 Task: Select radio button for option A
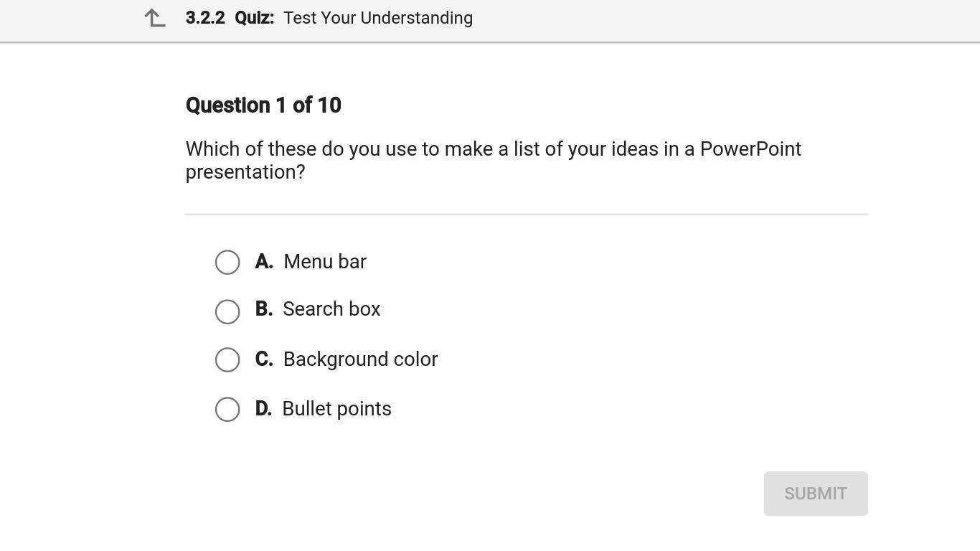click(227, 262)
